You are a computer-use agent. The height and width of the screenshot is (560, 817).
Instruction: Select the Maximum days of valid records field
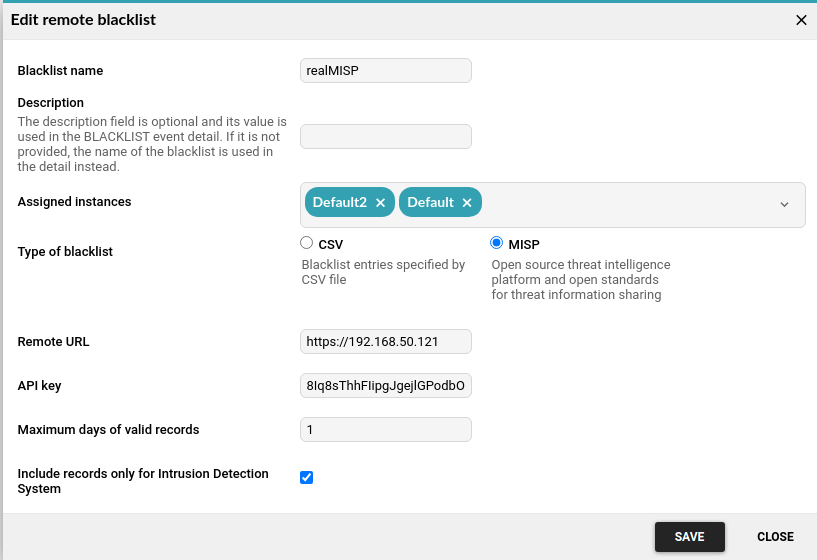[x=386, y=430]
